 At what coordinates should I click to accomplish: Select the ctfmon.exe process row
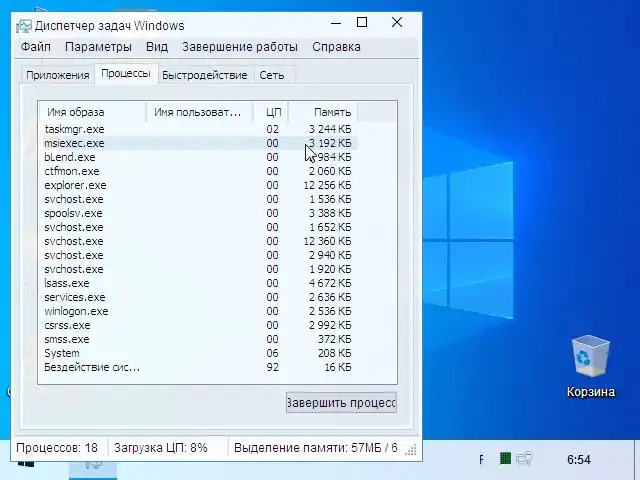click(198, 171)
